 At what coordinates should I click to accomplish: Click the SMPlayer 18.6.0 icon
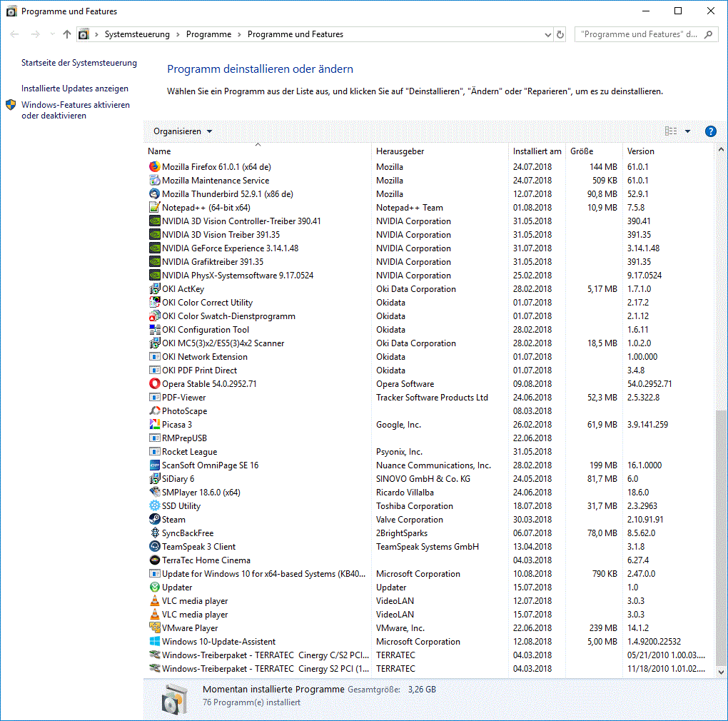click(155, 492)
